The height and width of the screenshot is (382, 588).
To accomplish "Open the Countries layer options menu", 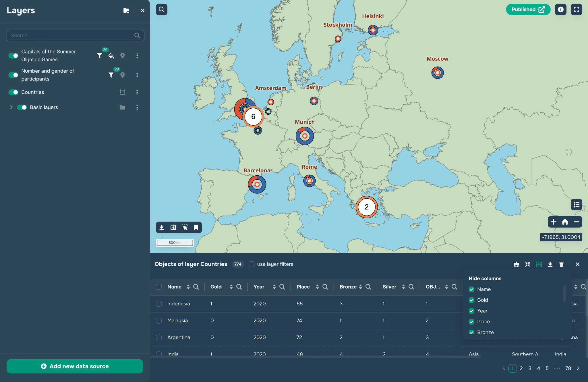I will click(137, 92).
